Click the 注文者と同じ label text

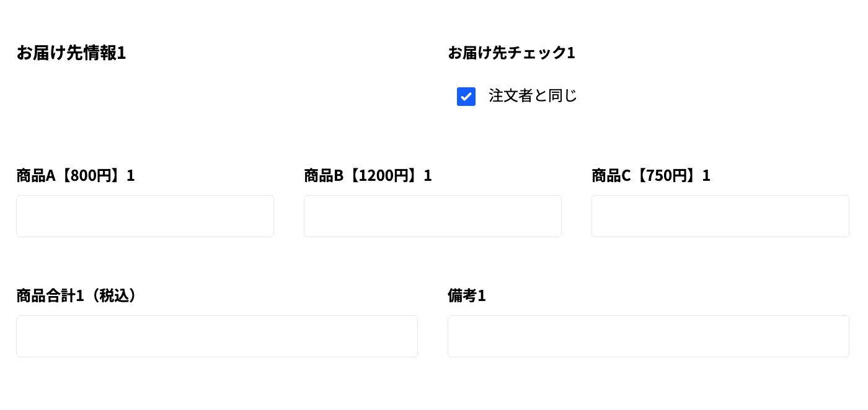point(533,96)
